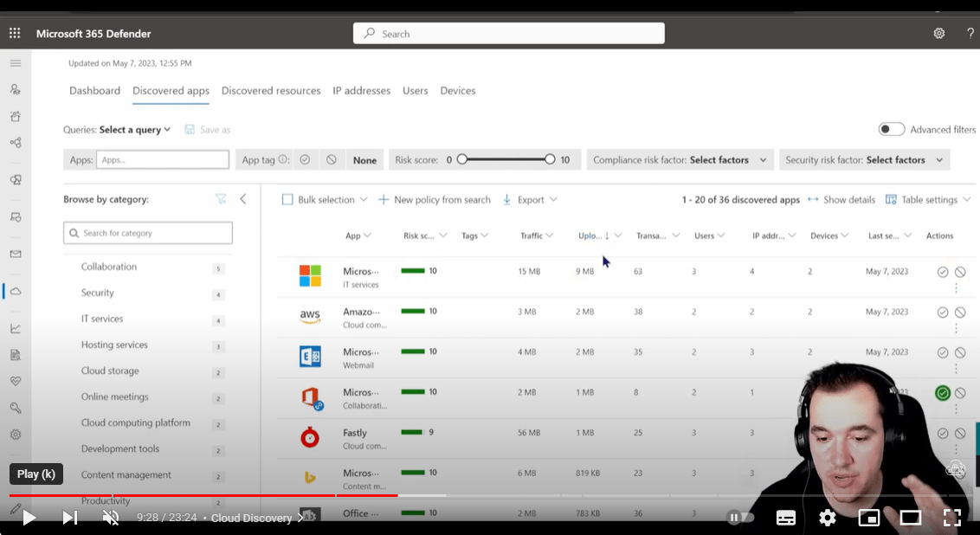The image size is (980, 535).
Task: Switch to the Dashboard tab
Action: (95, 91)
